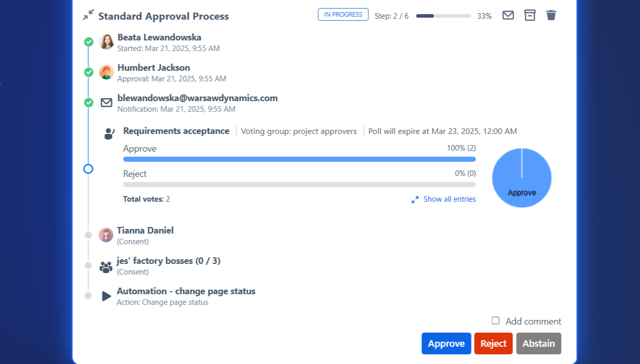
Task: Archive the approval process
Action: (530, 15)
